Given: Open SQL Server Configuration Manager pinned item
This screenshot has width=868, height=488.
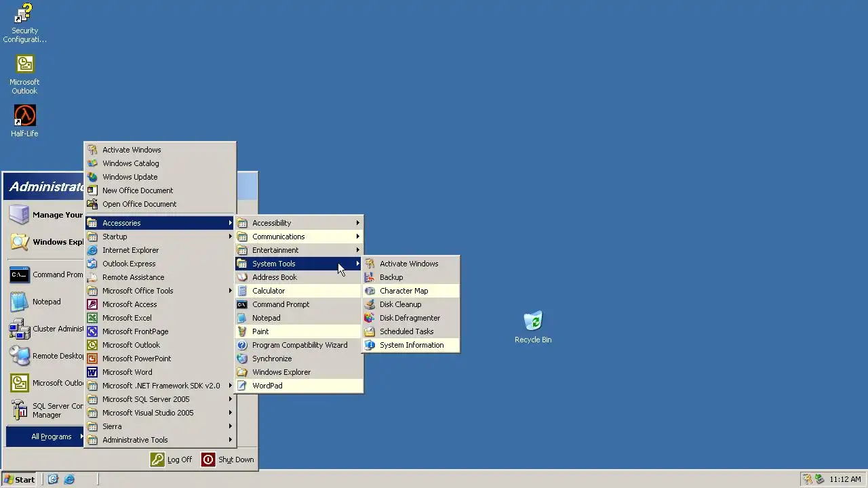Looking at the screenshot, I should tap(45, 410).
